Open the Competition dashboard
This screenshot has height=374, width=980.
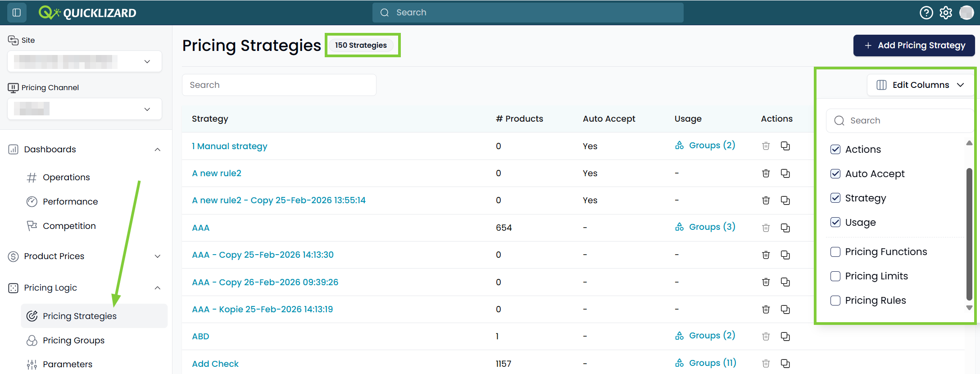(69, 226)
